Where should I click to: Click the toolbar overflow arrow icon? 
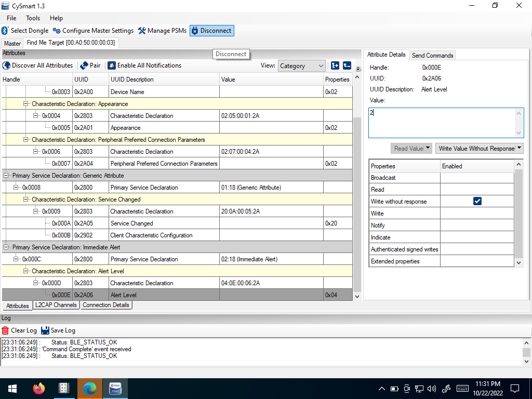(x=358, y=69)
